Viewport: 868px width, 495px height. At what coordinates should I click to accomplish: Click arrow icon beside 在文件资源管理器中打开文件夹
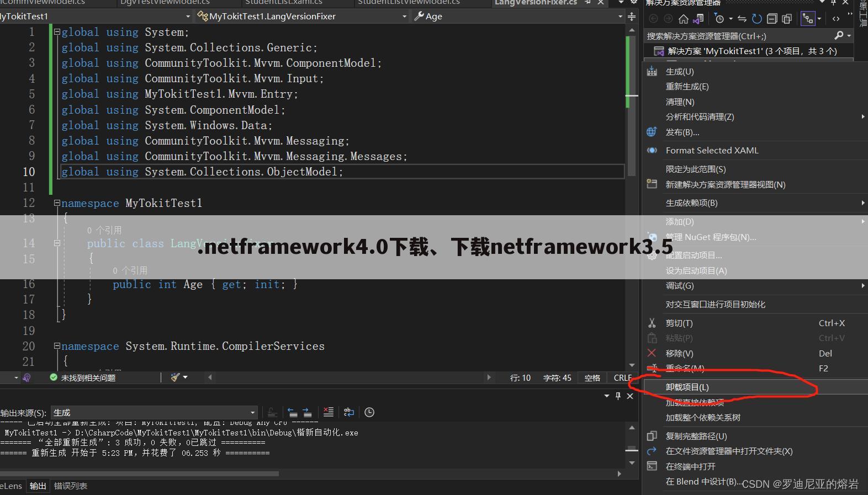(652, 451)
